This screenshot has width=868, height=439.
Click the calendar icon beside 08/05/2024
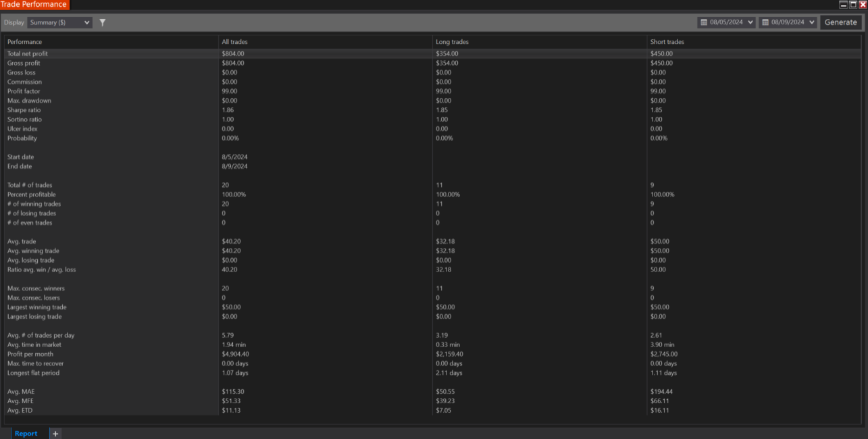[x=704, y=22]
